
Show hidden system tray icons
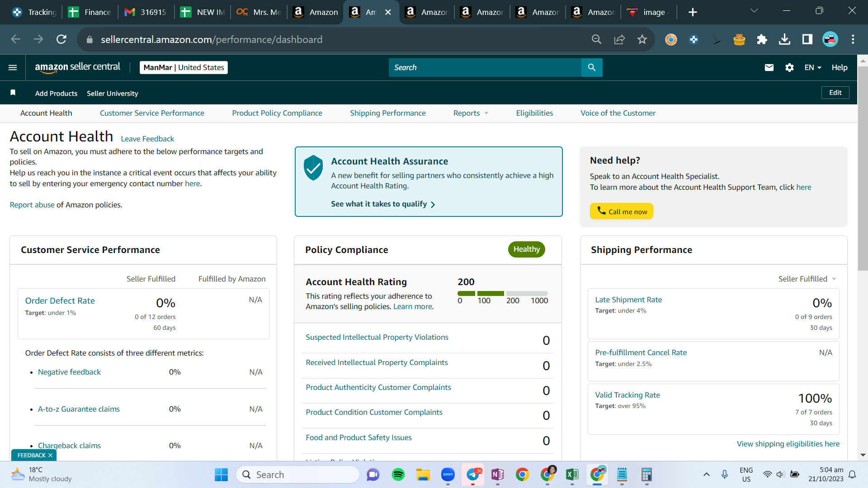[x=706, y=474]
